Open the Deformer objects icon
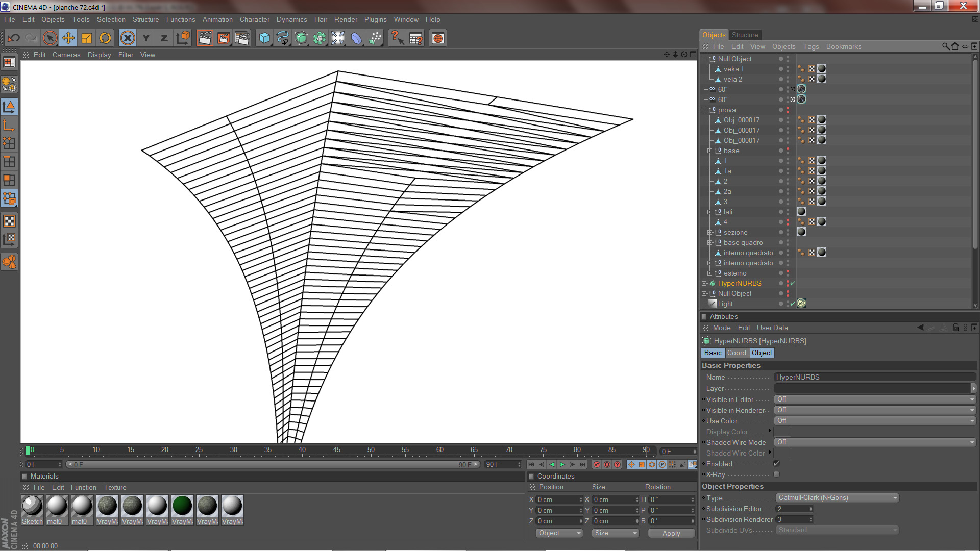This screenshot has height=551, width=980. point(356,38)
